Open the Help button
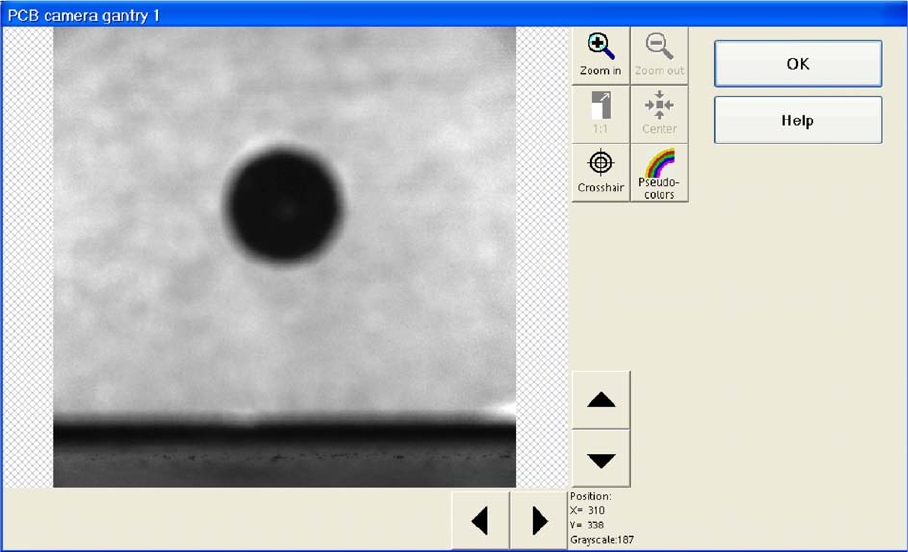 (x=798, y=120)
